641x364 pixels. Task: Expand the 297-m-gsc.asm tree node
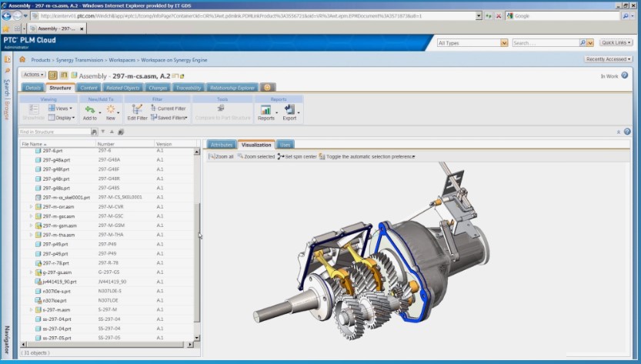click(x=31, y=216)
